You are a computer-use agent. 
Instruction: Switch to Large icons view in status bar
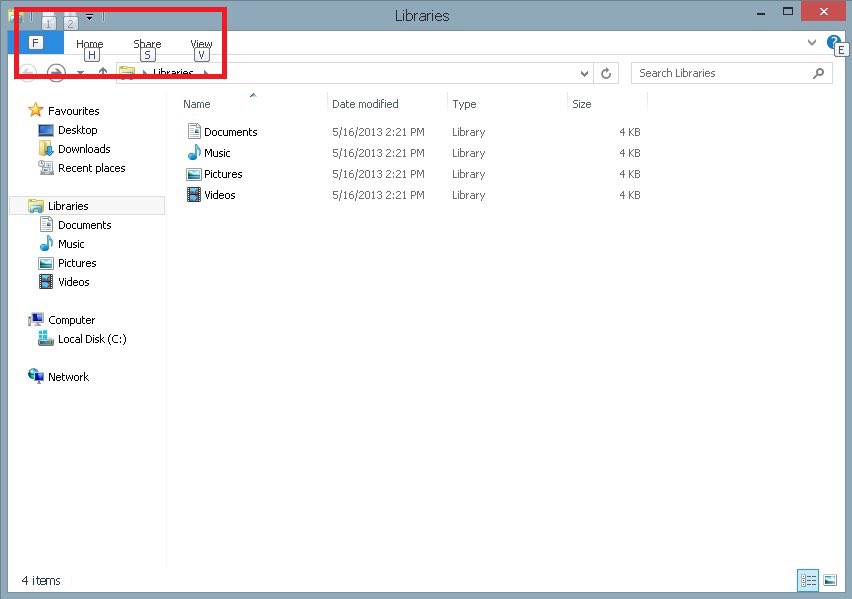830,580
